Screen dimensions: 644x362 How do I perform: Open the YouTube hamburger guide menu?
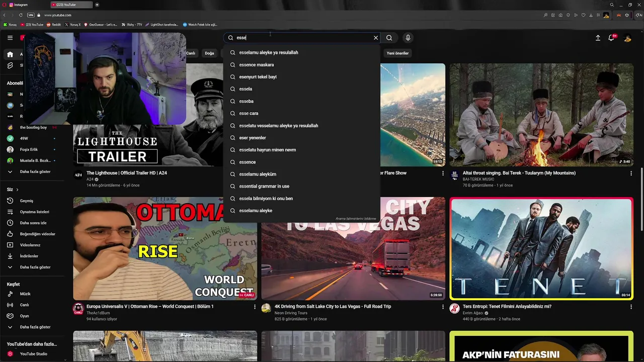click(10, 38)
